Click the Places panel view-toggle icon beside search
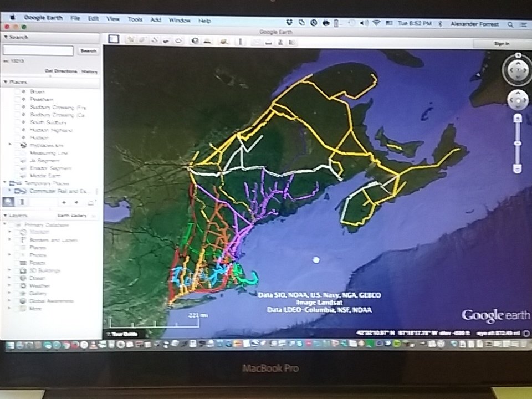 point(22,202)
